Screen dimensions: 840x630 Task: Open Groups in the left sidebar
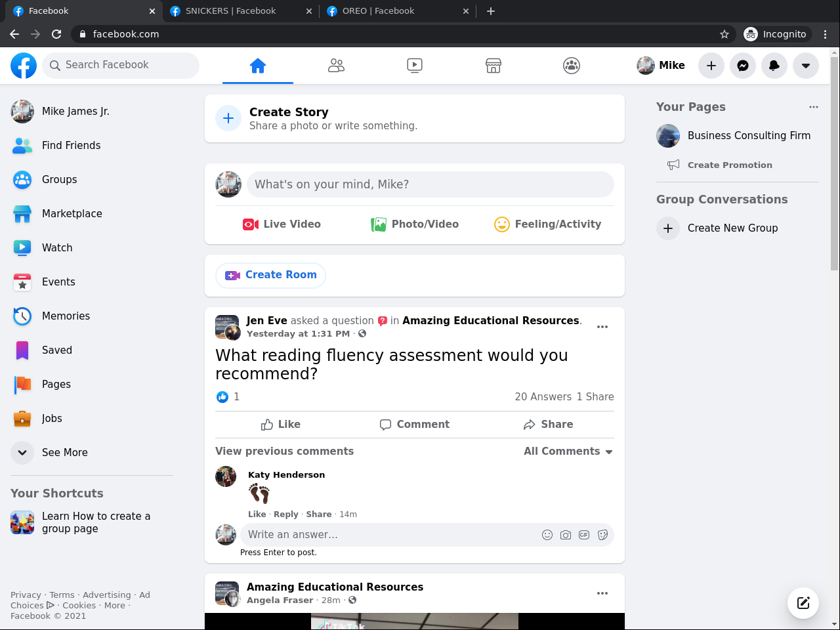click(92, 180)
